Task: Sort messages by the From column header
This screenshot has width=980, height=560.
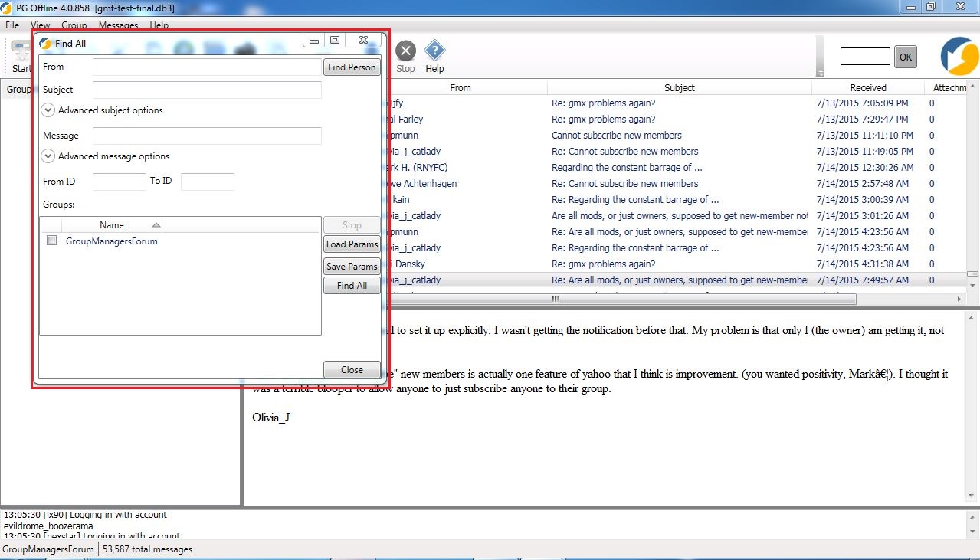Action: click(460, 87)
